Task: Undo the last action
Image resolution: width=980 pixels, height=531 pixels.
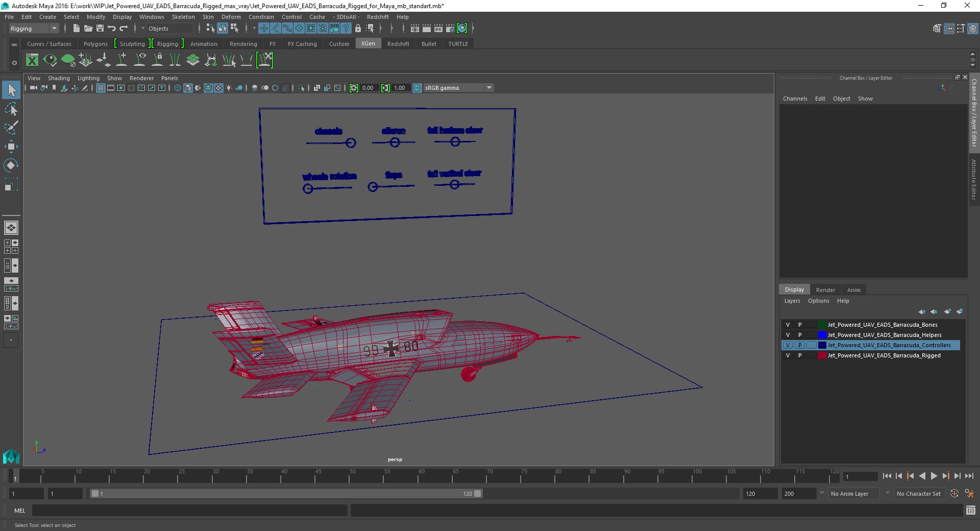Action: pos(112,29)
